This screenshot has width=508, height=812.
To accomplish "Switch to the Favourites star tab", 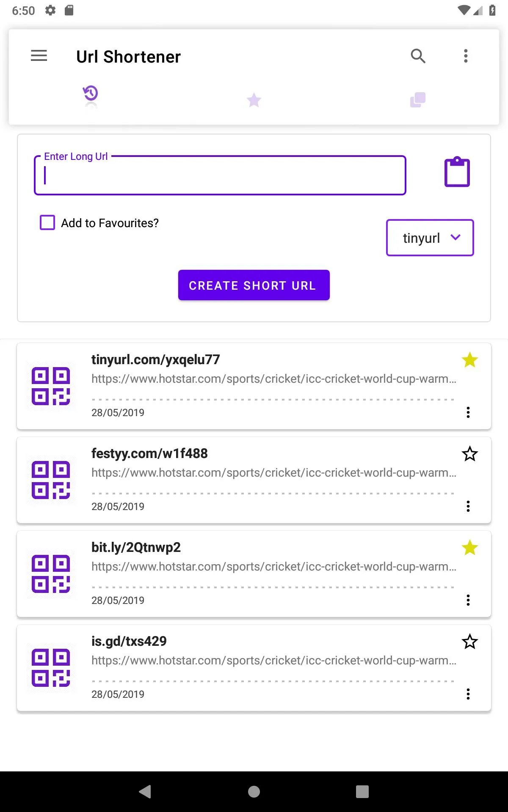I will pos(254,100).
